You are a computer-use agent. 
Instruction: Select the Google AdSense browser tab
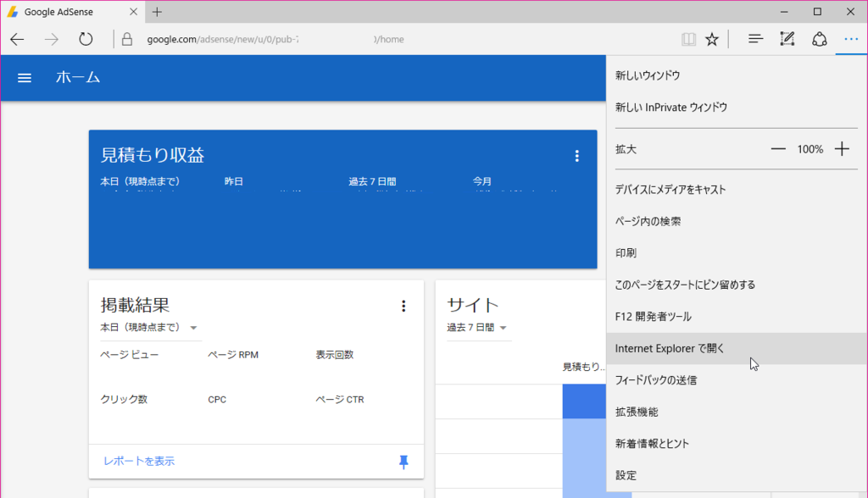click(x=73, y=12)
